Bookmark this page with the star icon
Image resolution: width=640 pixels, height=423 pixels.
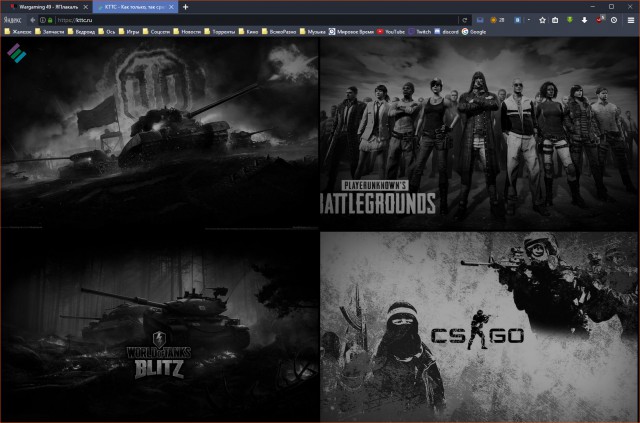tap(542, 20)
